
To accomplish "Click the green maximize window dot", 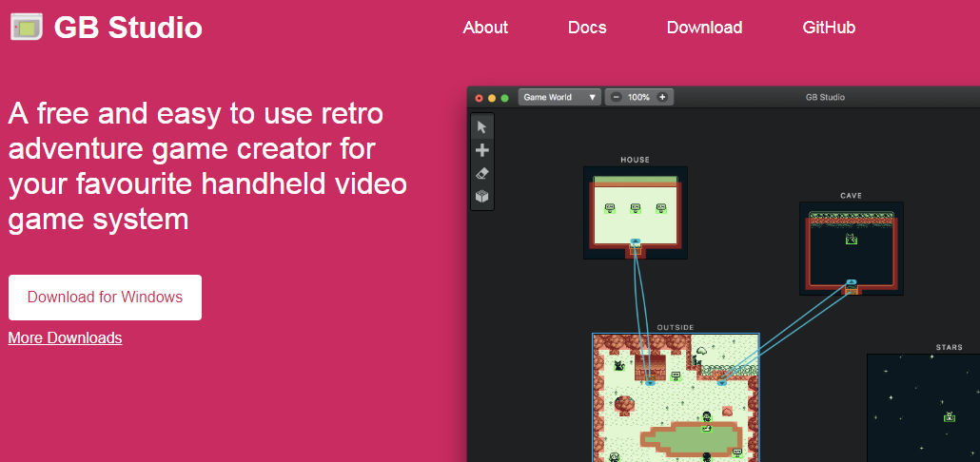I will [x=504, y=98].
